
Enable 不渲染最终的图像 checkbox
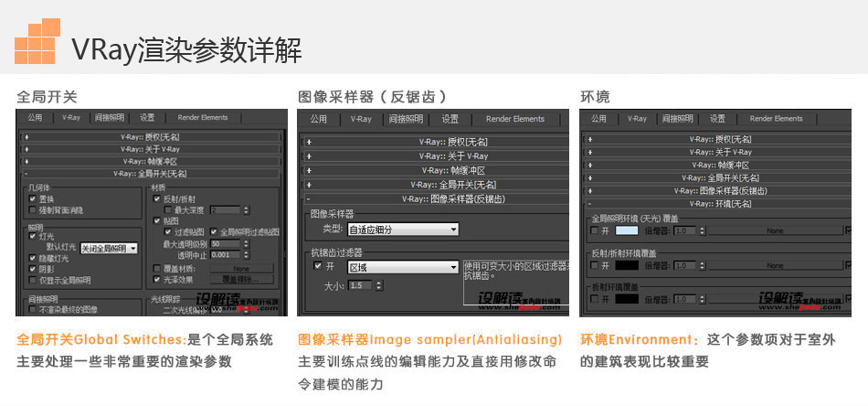point(33,310)
